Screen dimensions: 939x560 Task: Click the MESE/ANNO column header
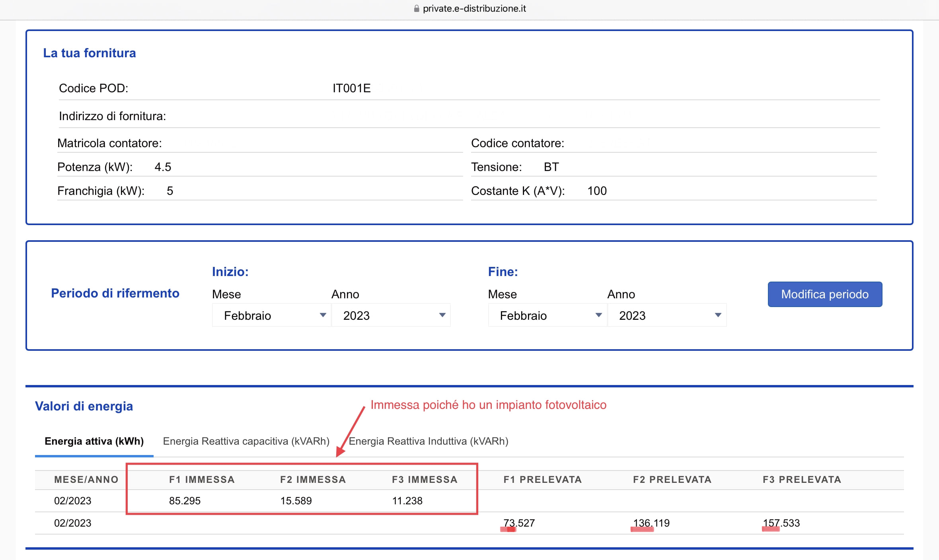(86, 480)
